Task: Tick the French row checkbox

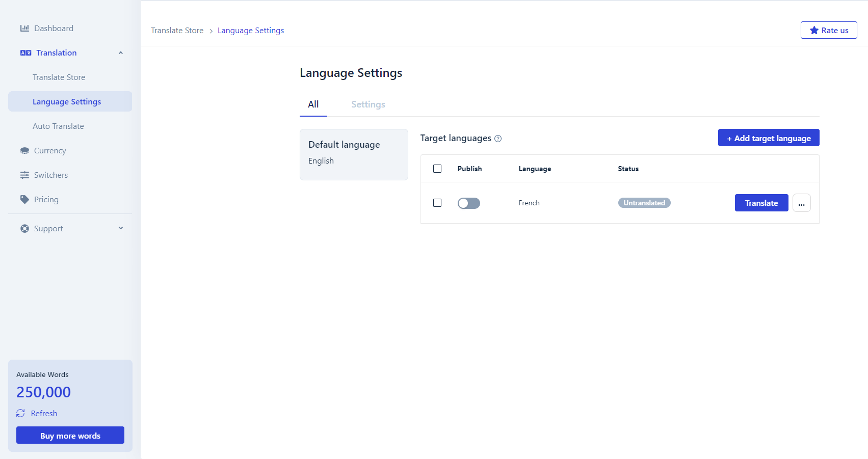Action: (x=437, y=203)
